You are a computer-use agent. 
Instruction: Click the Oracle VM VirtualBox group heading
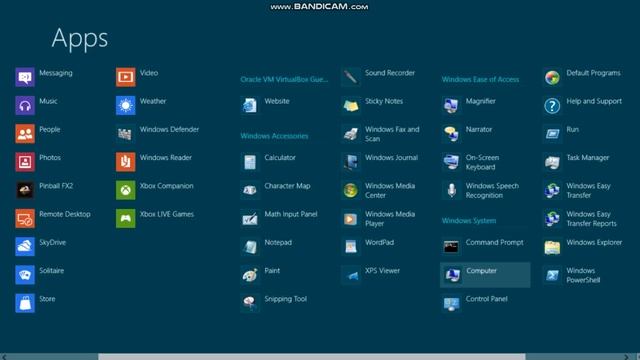point(284,79)
